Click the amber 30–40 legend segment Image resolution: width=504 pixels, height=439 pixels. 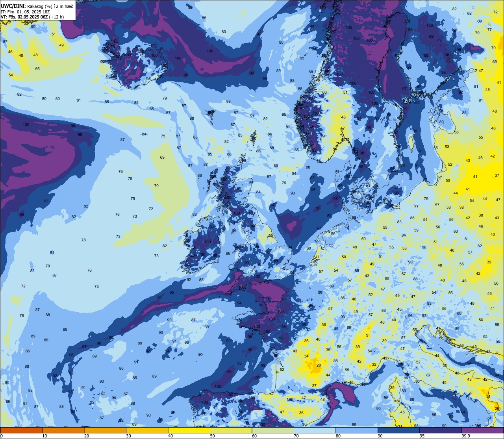147,430
